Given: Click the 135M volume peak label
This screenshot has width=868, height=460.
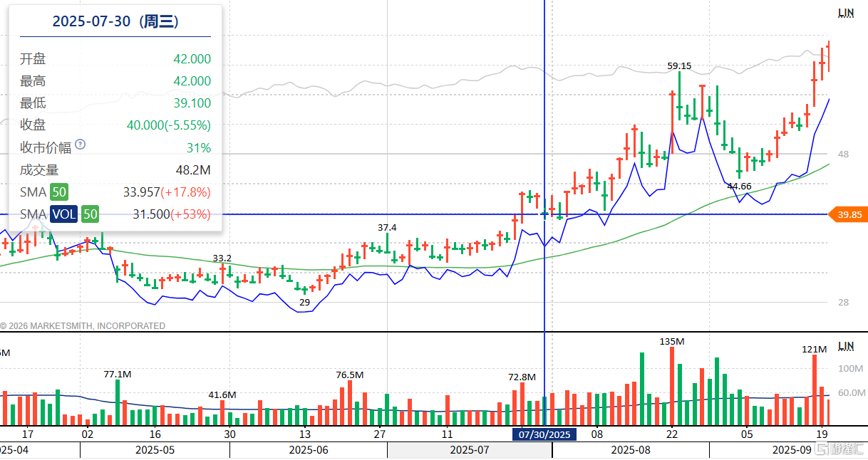Looking at the screenshot, I should (x=672, y=342).
